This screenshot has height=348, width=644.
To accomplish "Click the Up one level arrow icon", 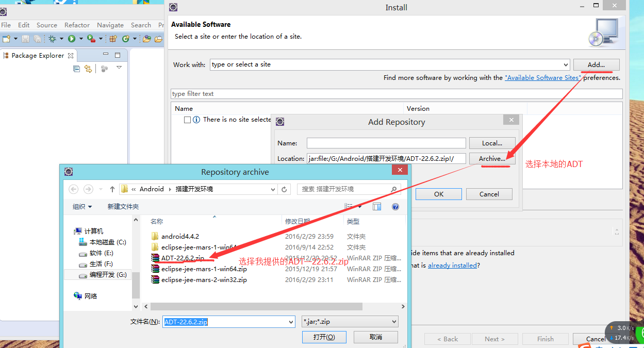I will [x=112, y=189].
